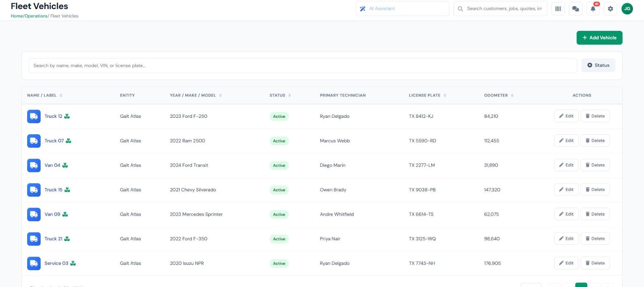Click green inventory icon beside Van 09
This screenshot has width=644, height=287.
pyautogui.click(x=65, y=214)
